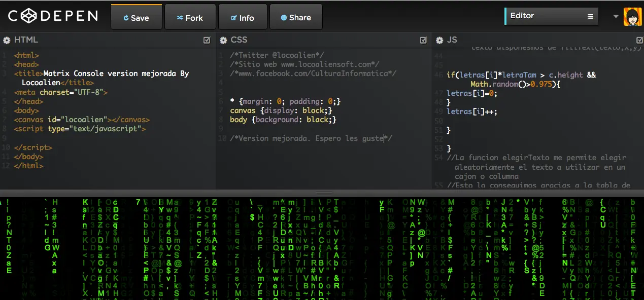This screenshot has width=644, height=300.
Task: Expand the user menu arrow
Action: point(616,16)
